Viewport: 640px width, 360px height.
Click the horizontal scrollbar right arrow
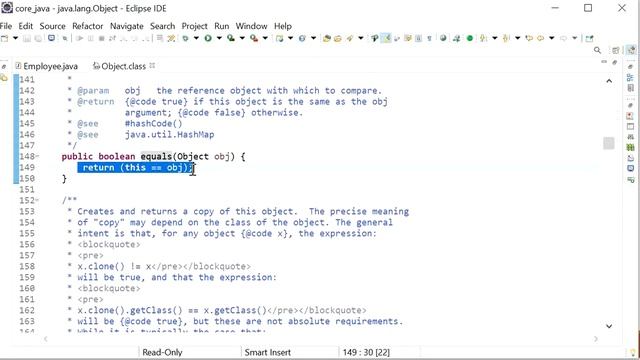596,339
